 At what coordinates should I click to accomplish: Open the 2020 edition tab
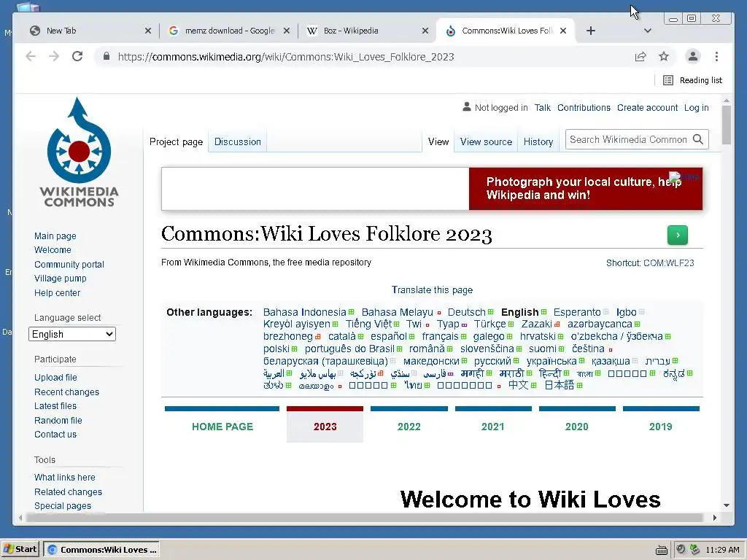(577, 424)
